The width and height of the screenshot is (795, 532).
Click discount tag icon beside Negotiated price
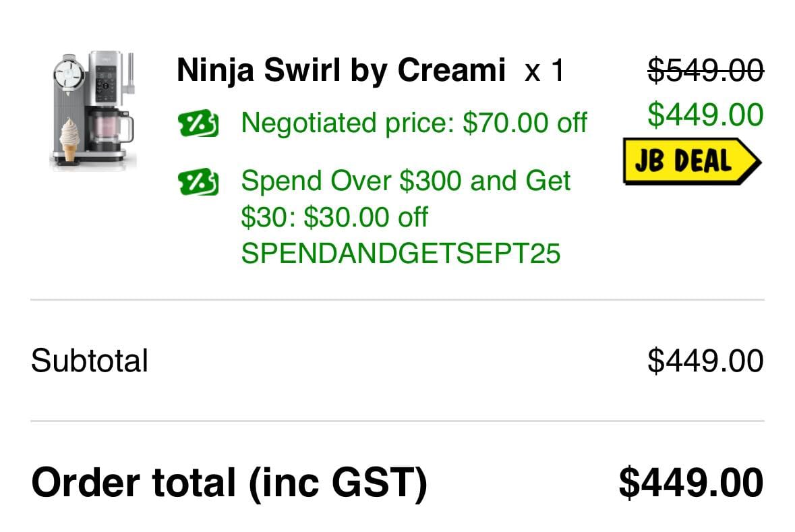(x=198, y=124)
